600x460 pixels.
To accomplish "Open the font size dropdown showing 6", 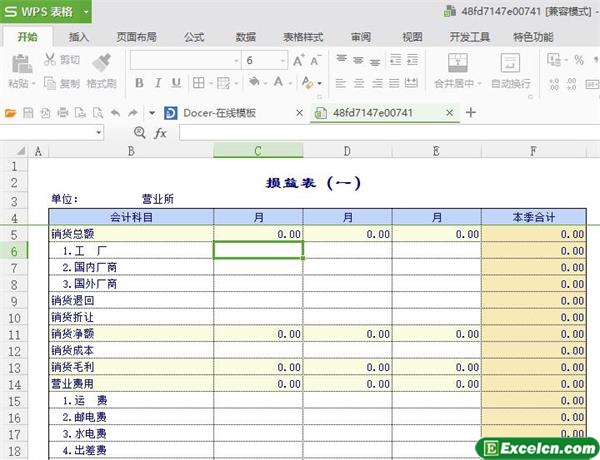I will [x=282, y=61].
